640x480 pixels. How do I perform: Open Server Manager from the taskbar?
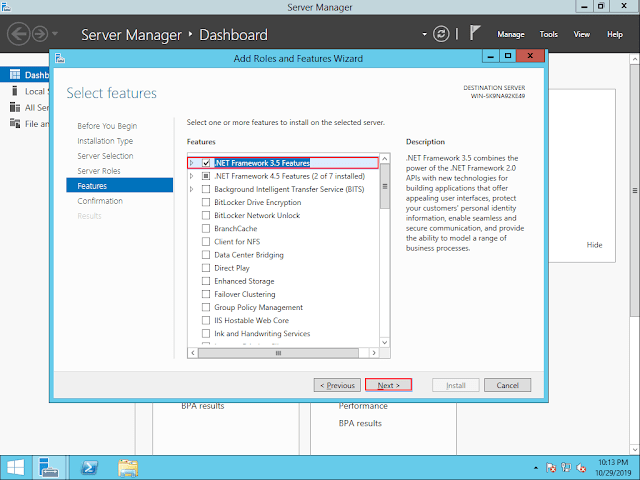coord(49,468)
